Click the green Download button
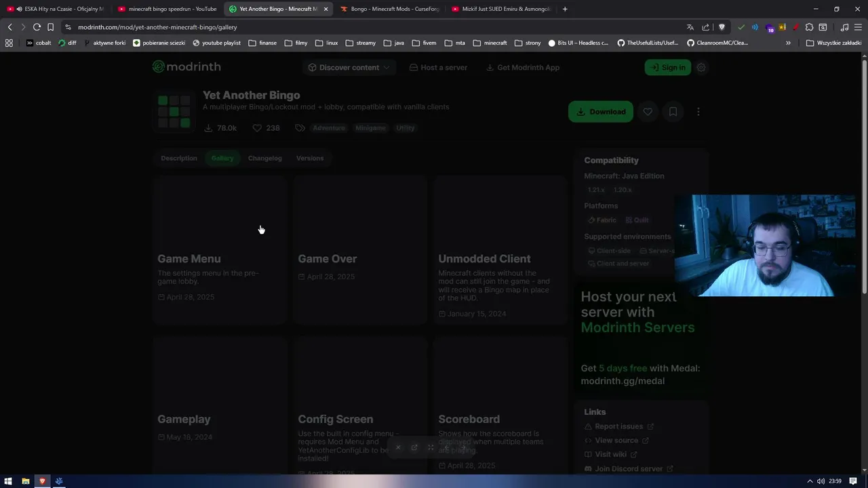Viewport: 868px width, 488px height. [601, 112]
